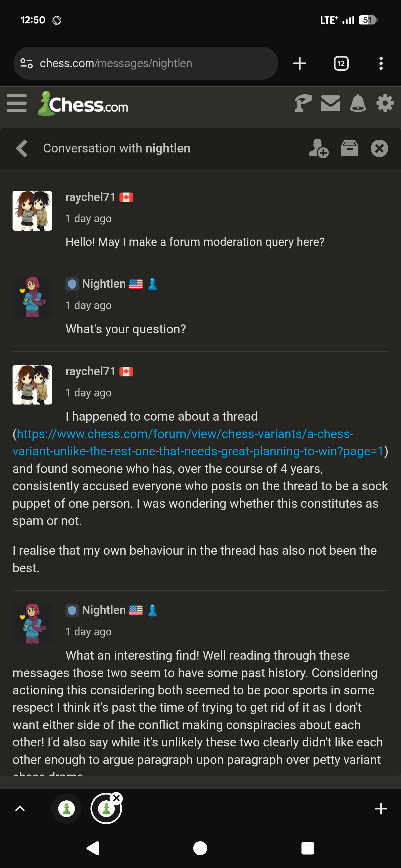Open the Chess.com hamburger menu
This screenshot has height=868, width=401.
(16, 103)
